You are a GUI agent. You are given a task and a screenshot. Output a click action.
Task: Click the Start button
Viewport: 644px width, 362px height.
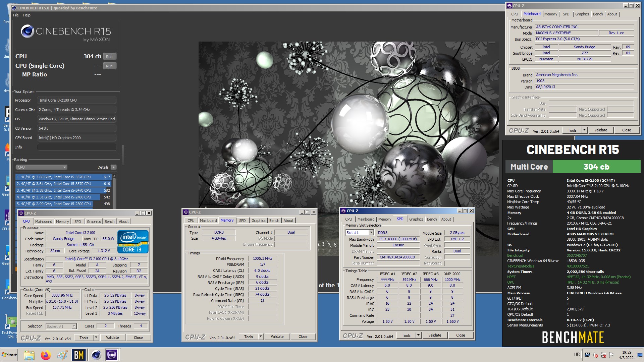click(x=9, y=355)
